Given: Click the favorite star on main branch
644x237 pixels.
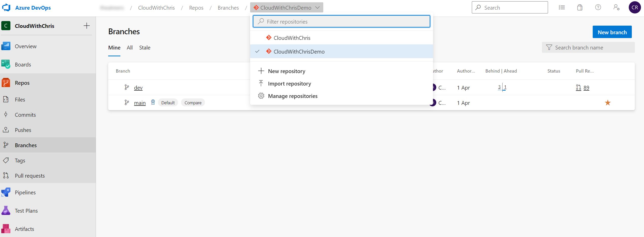Looking at the screenshot, I should coord(608,103).
